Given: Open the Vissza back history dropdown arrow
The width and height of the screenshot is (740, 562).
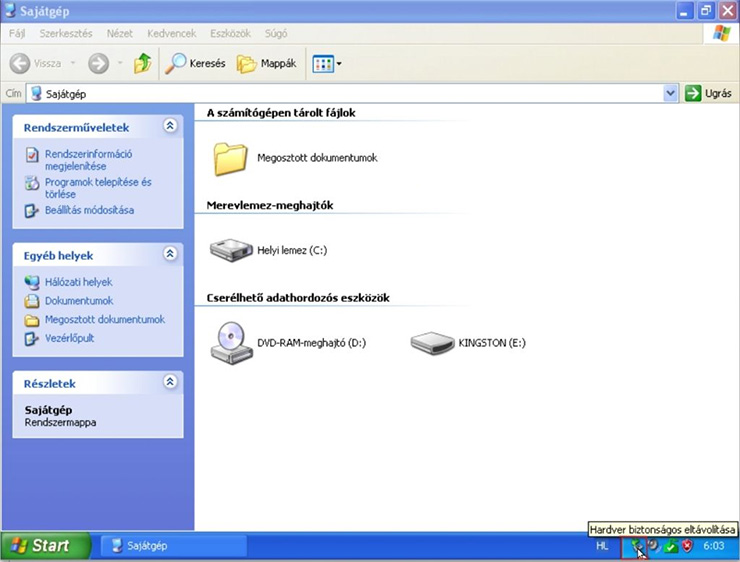Looking at the screenshot, I should [73, 63].
